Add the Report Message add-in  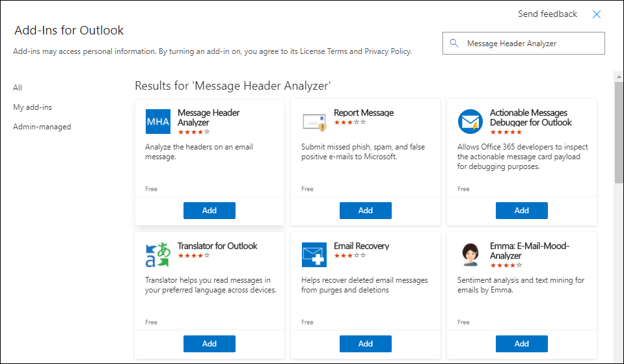click(366, 211)
